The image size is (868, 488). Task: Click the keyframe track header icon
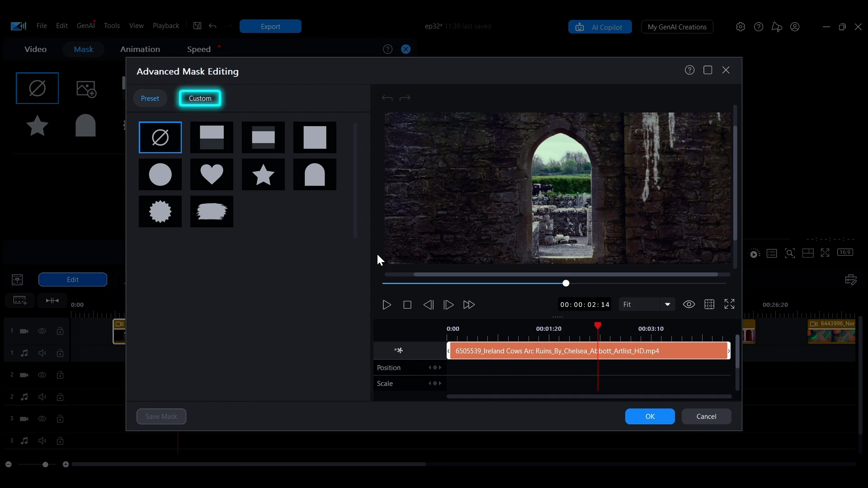coord(399,351)
